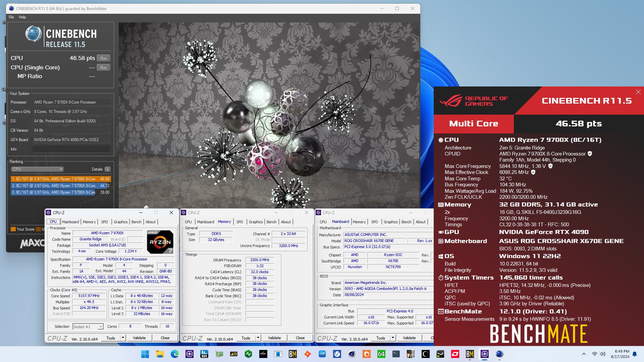Launch Microsoft Edge from the taskbar
Viewport: 644px width, 362px height.
click(x=174, y=354)
